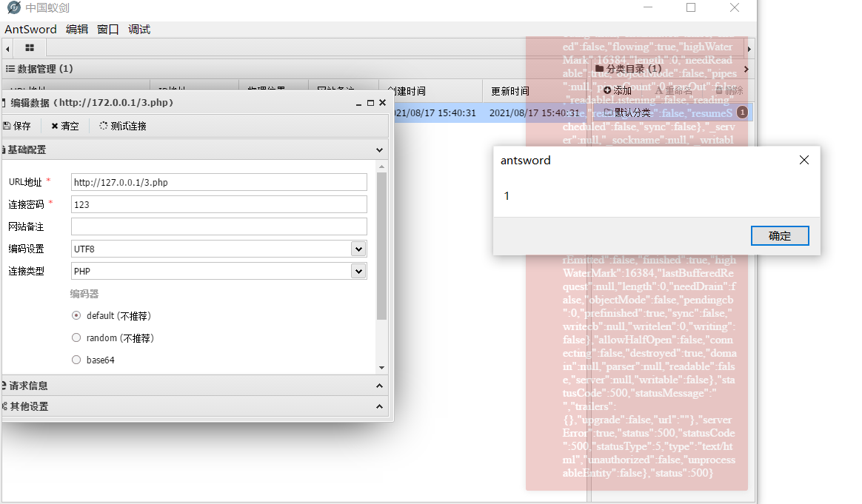Click the 添加 category add icon

(618, 90)
